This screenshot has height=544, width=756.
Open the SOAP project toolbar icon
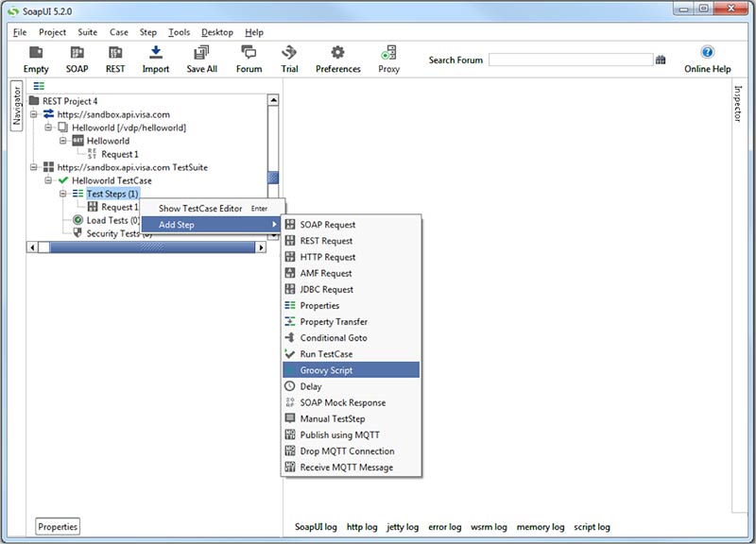click(77, 53)
